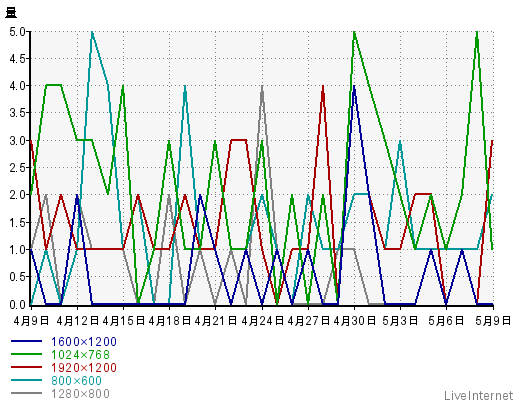Image resolution: width=520 pixels, height=405 pixels.
Task: Click the 1280×800 legend label
Action: point(80,394)
